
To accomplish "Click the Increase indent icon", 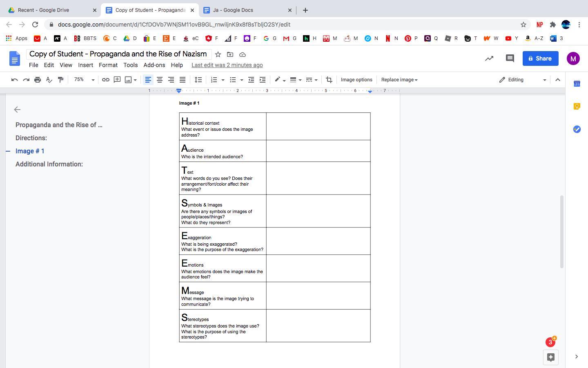I will (263, 80).
